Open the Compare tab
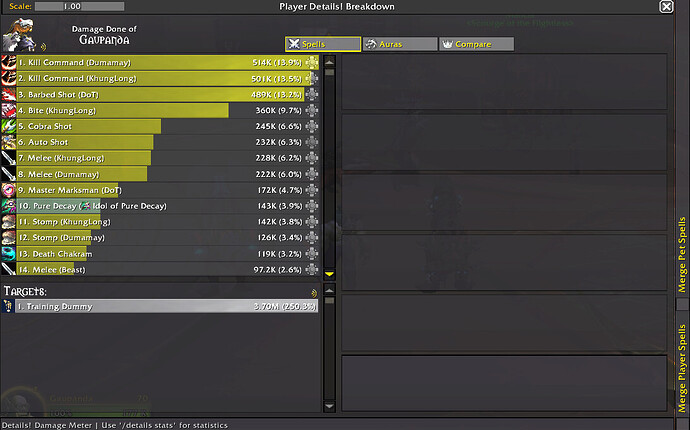The image size is (690, 430). pos(477,44)
